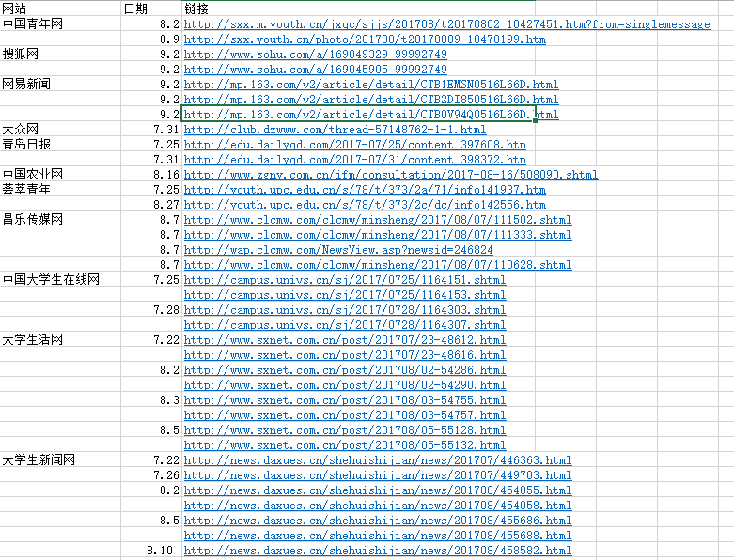Select the 日期 column header cell

click(135, 8)
